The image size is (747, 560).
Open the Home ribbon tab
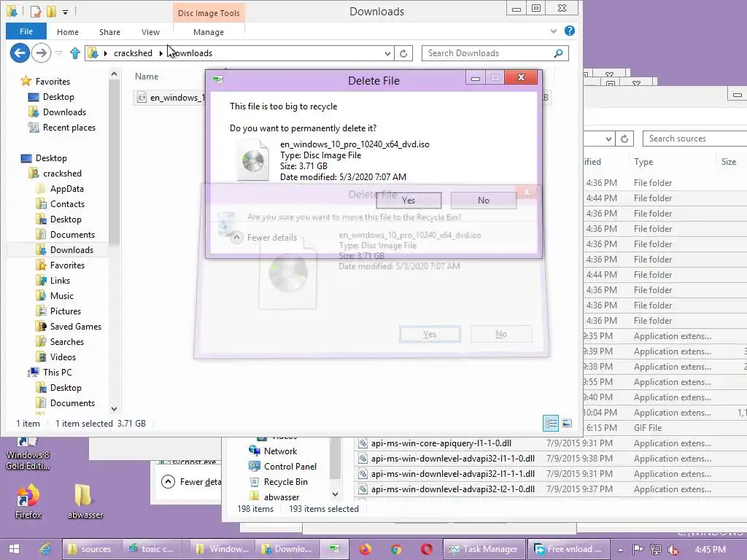[x=68, y=32]
